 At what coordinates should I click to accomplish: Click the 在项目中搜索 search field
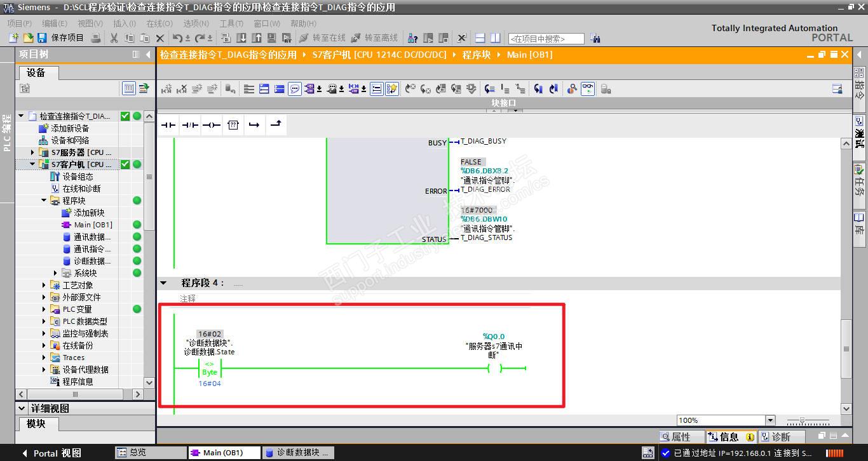point(546,39)
